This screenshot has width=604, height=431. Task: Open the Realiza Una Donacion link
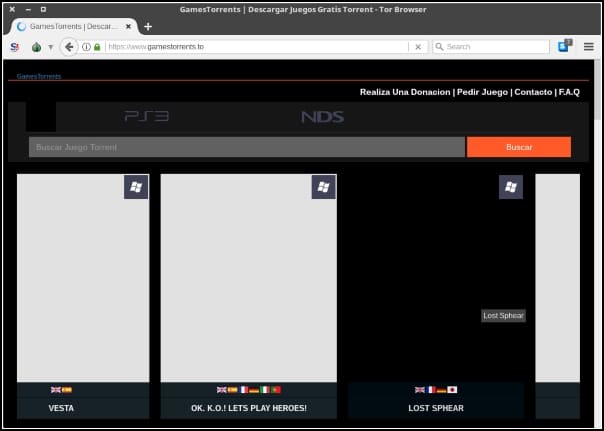[x=405, y=92]
